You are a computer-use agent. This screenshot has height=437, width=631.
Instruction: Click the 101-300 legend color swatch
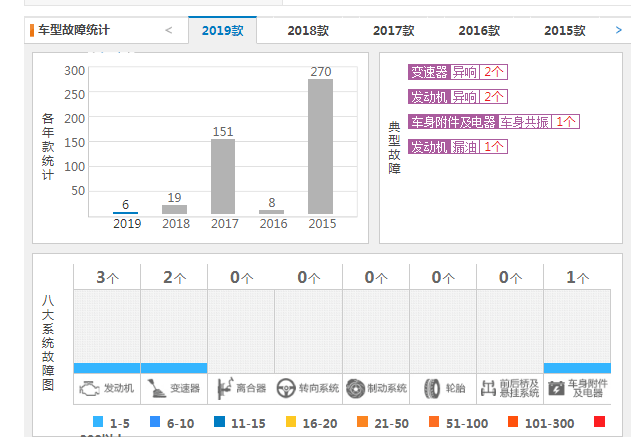tap(513, 422)
